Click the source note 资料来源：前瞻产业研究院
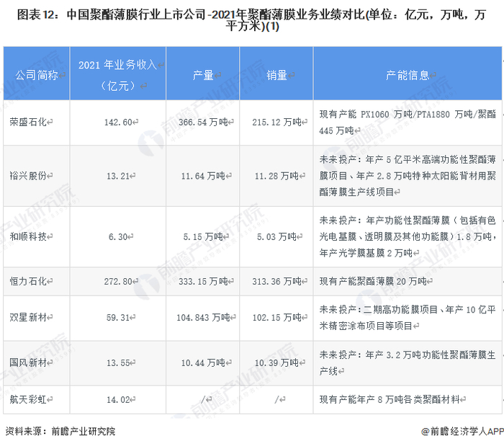The image size is (504, 446). point(60,431)
